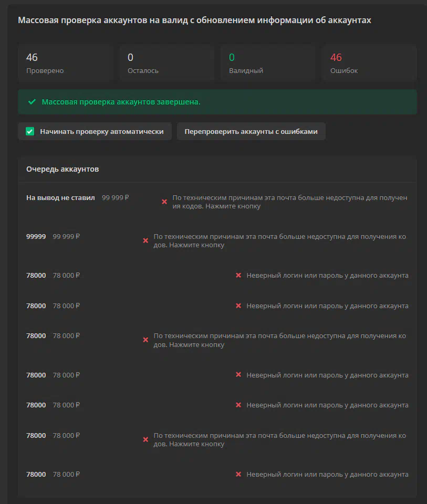Open the 'На вывод не ставил' account row
Image resolution: width=427 pixels, height=504 pixels.
[x=217, y=202]
